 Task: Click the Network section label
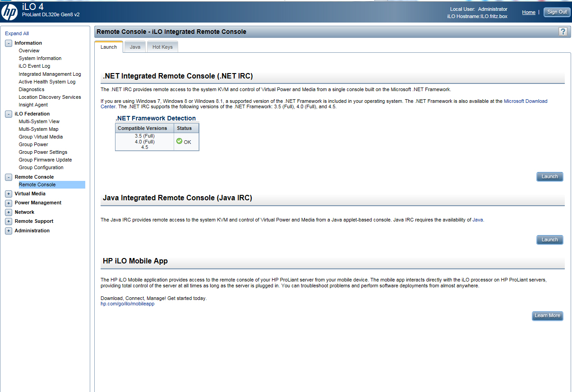pyautogui.click(x=24, y=212)
